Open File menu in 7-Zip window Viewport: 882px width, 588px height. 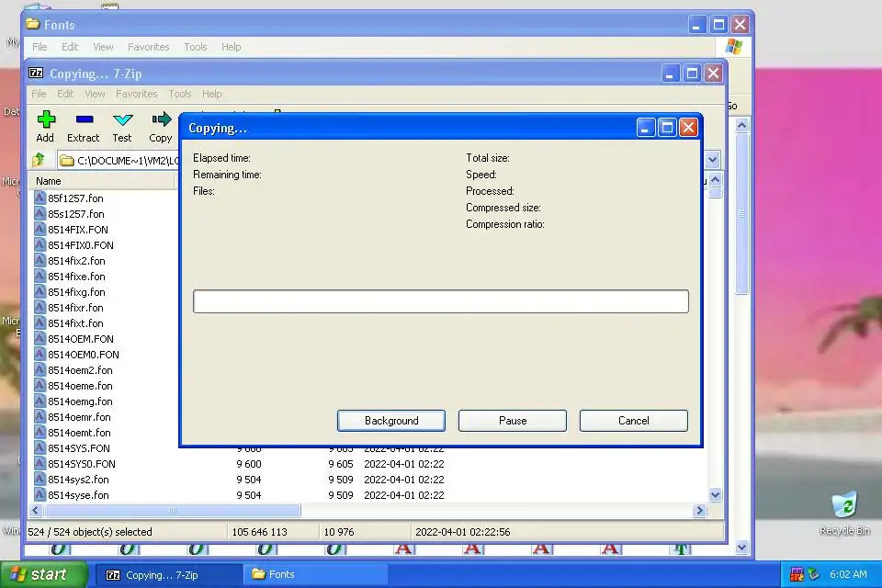click(39, 94)
